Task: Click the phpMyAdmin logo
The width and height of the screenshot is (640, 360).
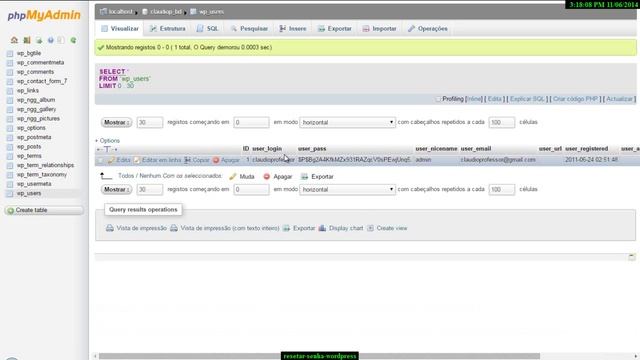Action: pyautogui.click(x=44, y=16)
